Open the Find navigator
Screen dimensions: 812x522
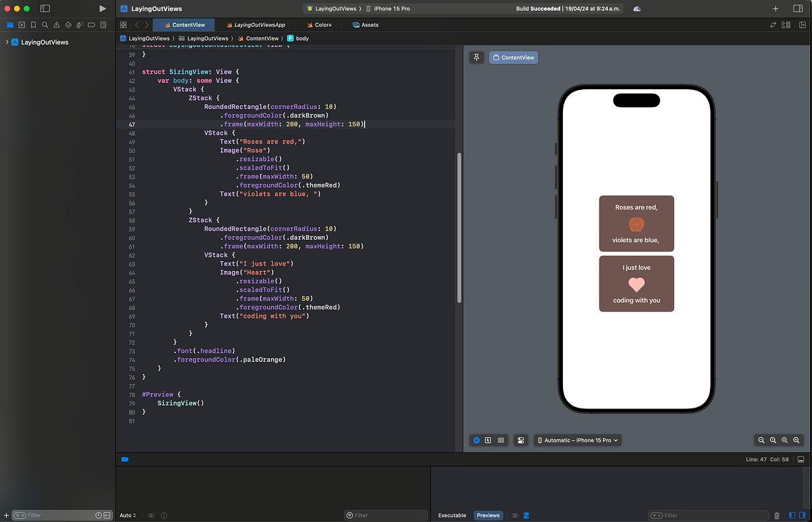pyautogui.click(x=45, y=24)
